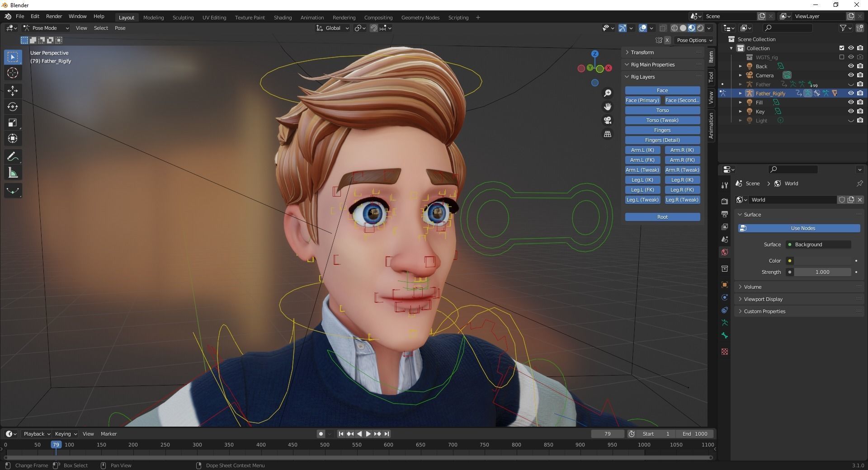Viewport: 868px width, 470px height.
Task: Click the pan hand viewport icon
Action: click(x=608, y=107)
